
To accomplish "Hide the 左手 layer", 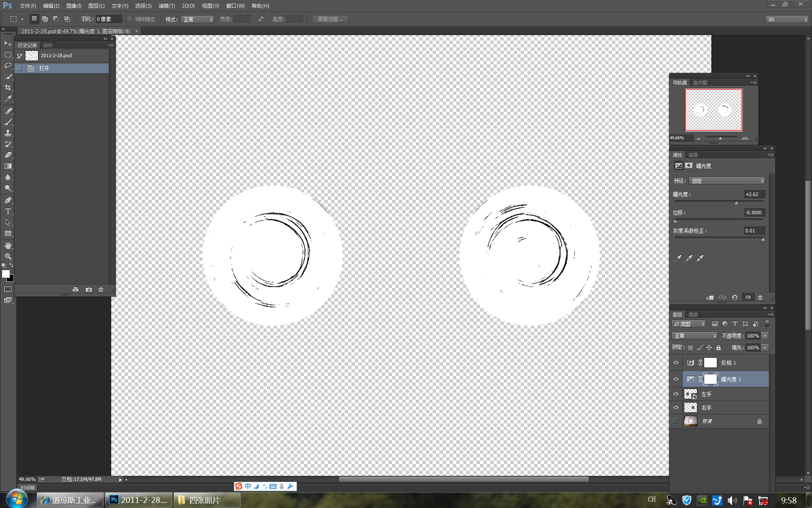I will (676, 394).
